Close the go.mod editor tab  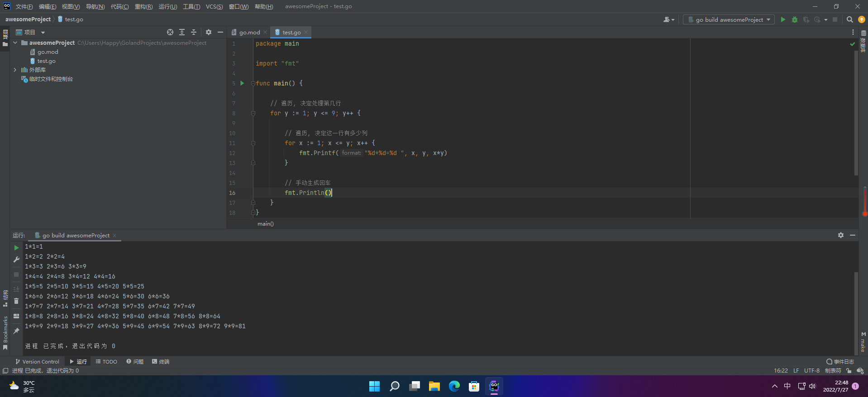pyautogui.click(x=265, y=32)
